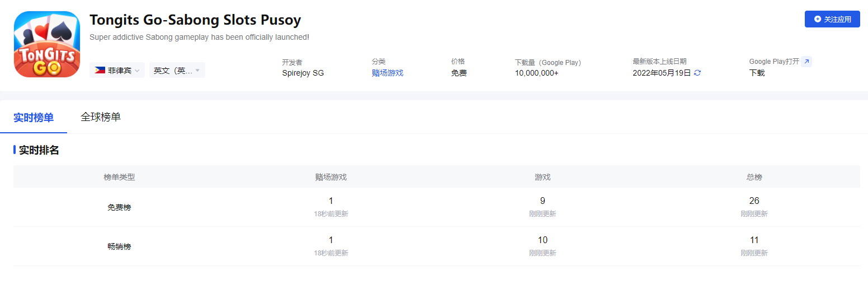Click the 下载 link under Google Play
This screenshot has height=284, width=868.
tap(757, 73)
